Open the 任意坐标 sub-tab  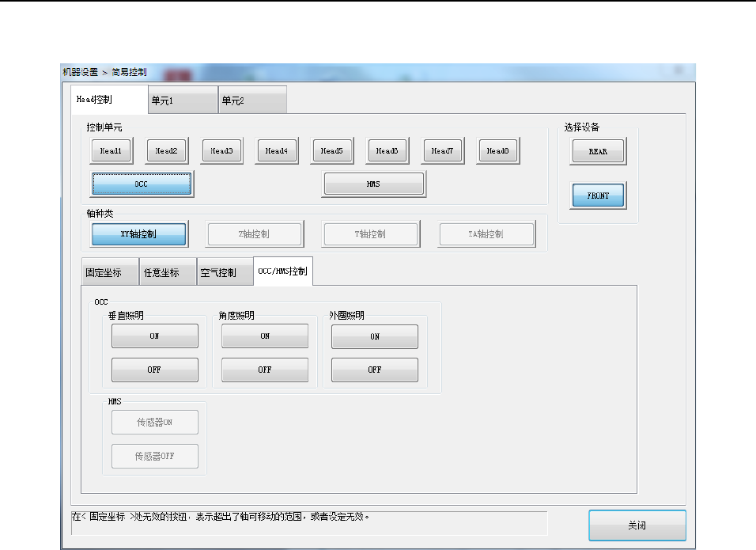pyautogui.click(x=168, y=272)
